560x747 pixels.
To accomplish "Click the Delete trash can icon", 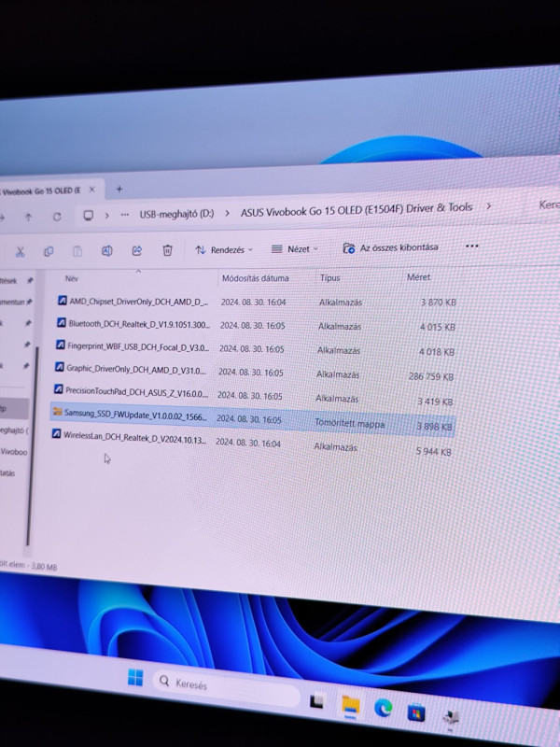I will [168, 250].
